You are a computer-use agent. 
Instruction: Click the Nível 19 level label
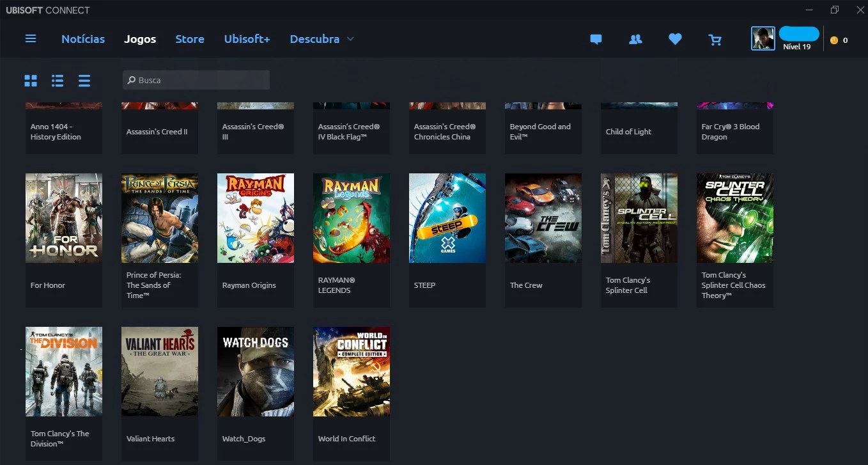[x=797, y=47]
